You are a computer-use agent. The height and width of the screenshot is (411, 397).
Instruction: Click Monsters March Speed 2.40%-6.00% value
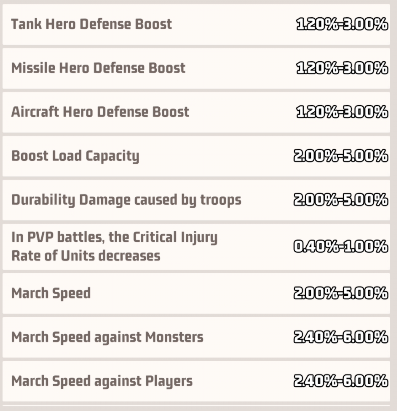[x=341, y=337]
